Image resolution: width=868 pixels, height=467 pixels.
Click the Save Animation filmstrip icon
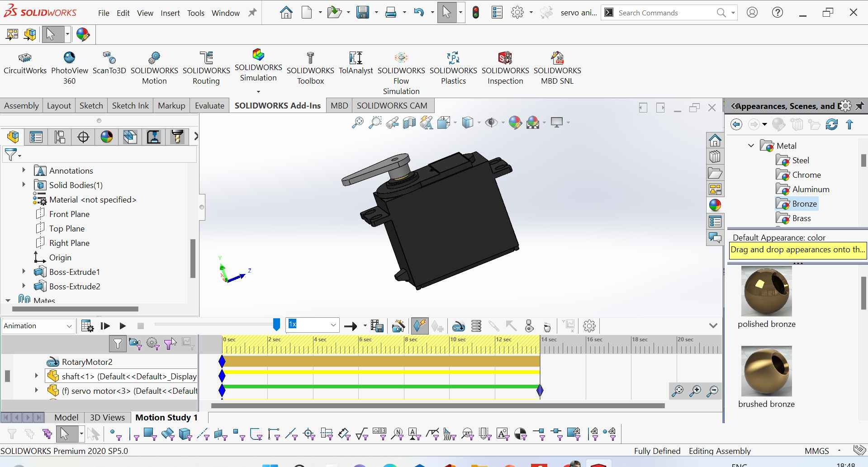coord(376,326)
